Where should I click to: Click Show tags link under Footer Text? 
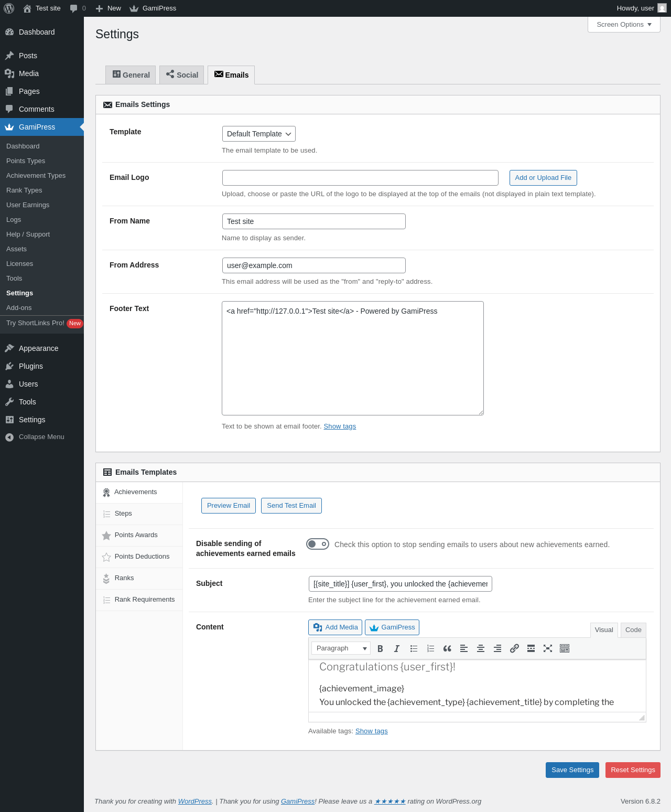pyautogui.click(x=340, y=426)
